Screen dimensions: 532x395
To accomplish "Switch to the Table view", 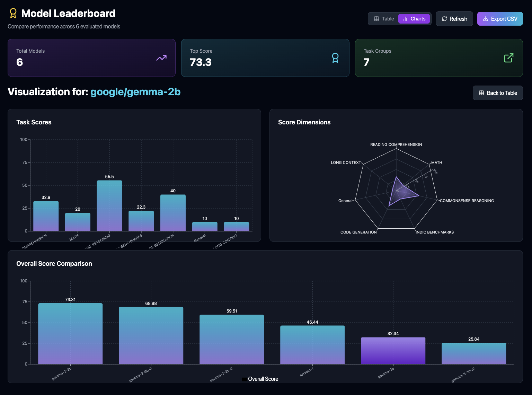I will [x=384, y=19].
